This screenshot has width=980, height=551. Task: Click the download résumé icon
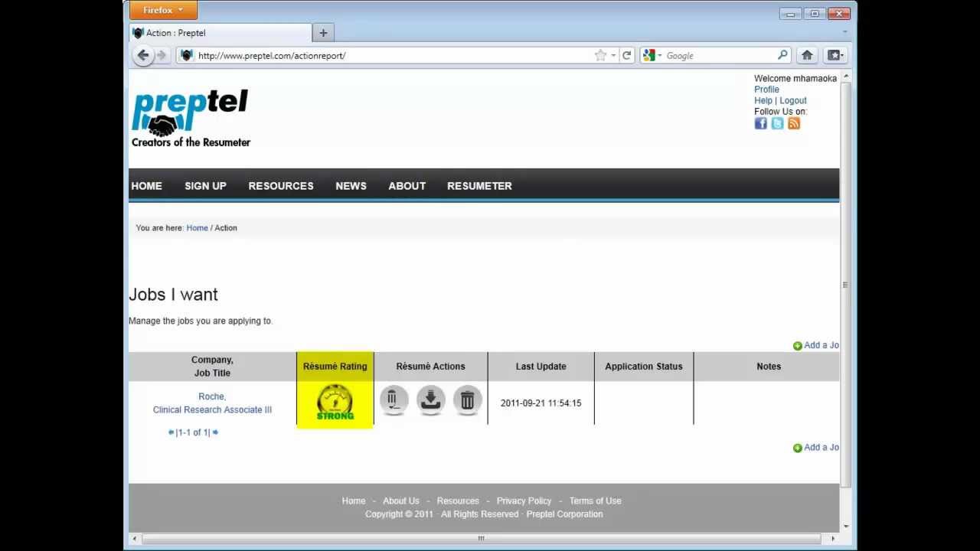(x=430, y=401)
